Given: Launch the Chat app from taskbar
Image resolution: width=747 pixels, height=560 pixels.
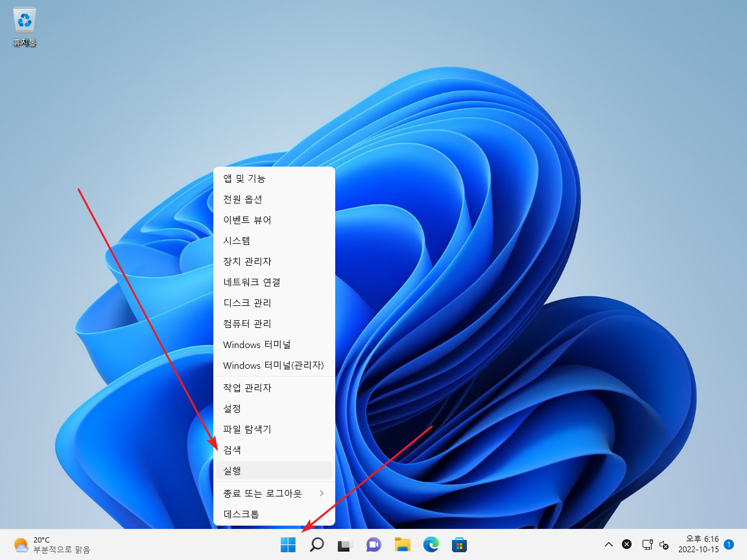Looking at the screenshot, I should click(373, 544).
